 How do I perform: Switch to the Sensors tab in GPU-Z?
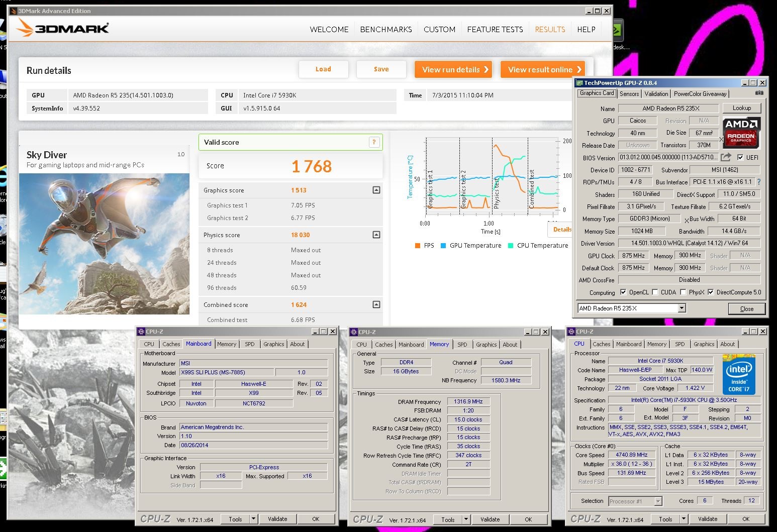coord(629,94)
